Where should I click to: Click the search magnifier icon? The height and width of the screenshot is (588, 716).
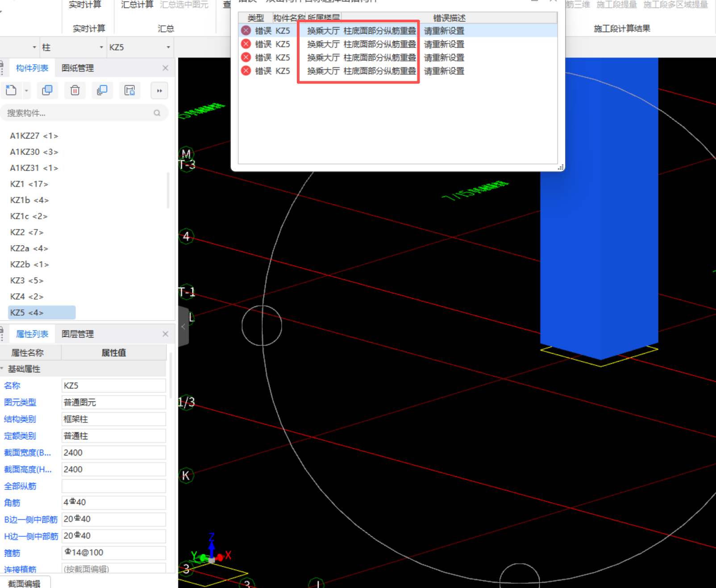tap(157, 113)
